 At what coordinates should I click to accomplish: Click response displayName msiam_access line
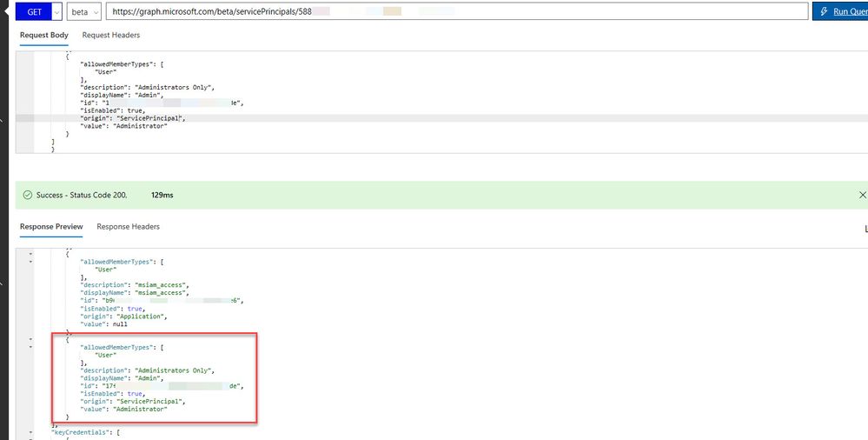click(x=135, y=292)
